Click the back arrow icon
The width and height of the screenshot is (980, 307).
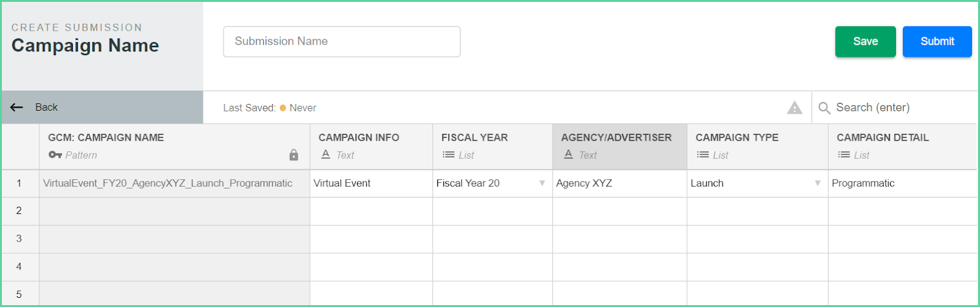pos(17,107)
